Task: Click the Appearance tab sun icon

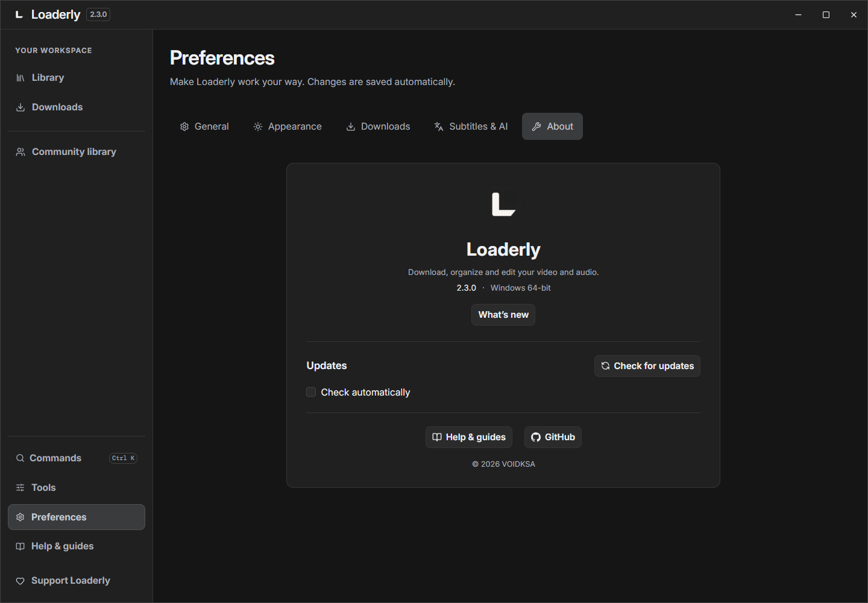Action: point(258,127)
